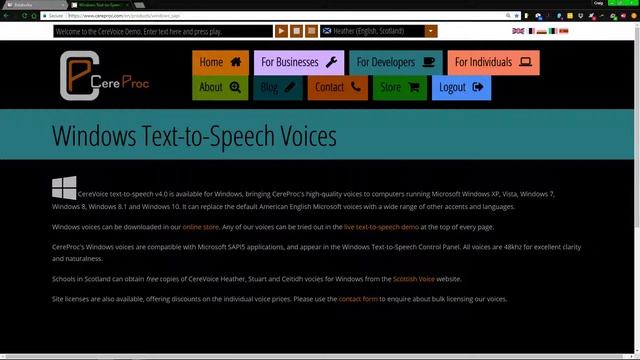Follow the 'contact form' link
The image size is (640, 360).
point(358,299)
